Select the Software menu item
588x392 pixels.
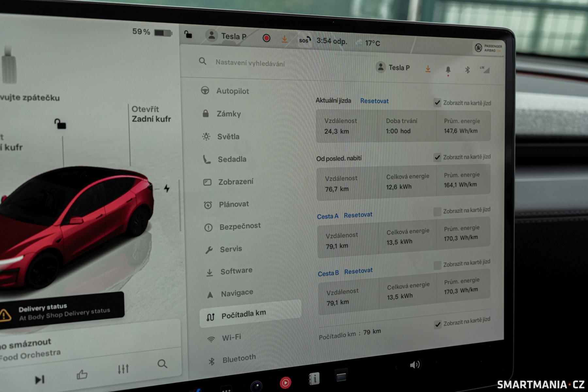(236, 271)
